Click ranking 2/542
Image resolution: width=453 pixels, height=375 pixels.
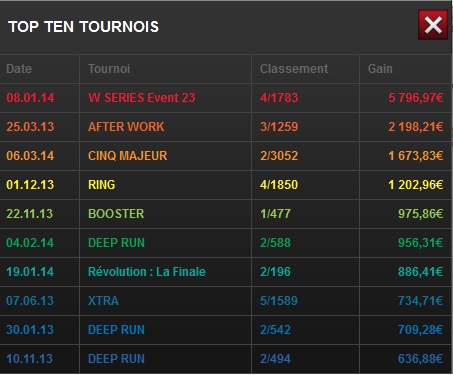tap(275, 330)
